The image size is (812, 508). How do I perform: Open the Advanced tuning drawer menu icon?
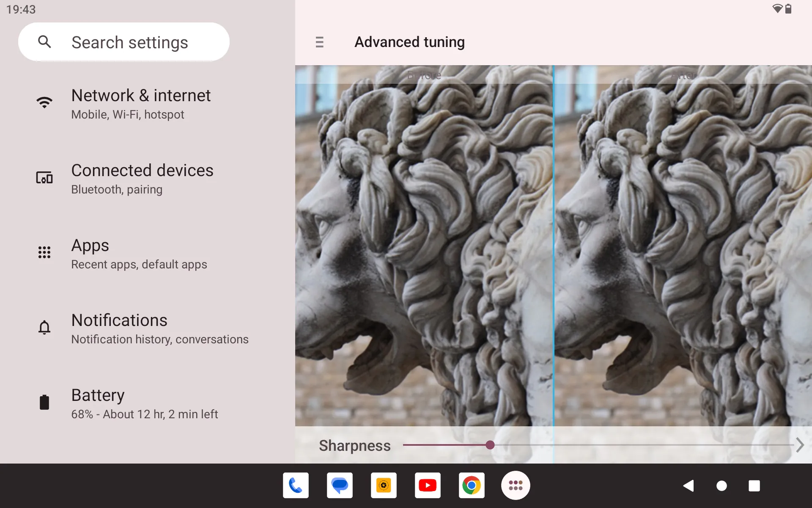click(320, 42)
